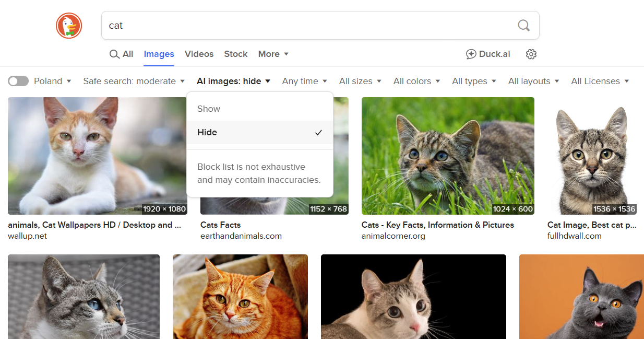Open the All Licenses filter
The image size is (644, 339).
click(600, 81)
